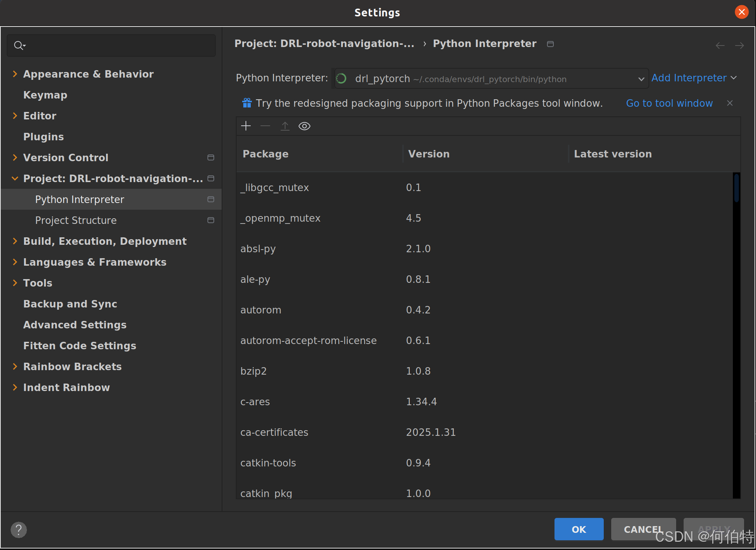Viewport: 756px width, 550px height.
Task: Click the upgrade package arrow icon
Action: click(x=285, y=126)
